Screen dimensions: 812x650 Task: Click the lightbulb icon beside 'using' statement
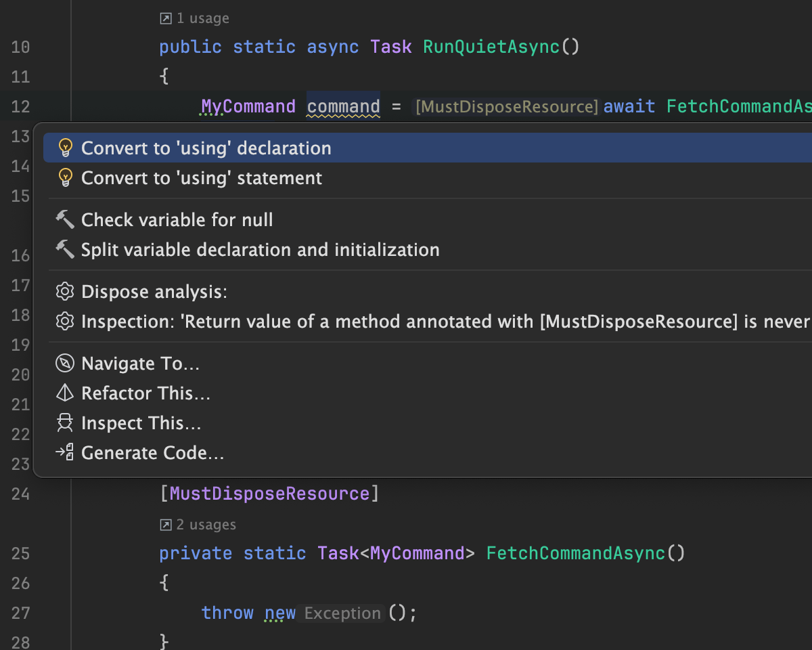pyautogui.click(x=65, y=178)
